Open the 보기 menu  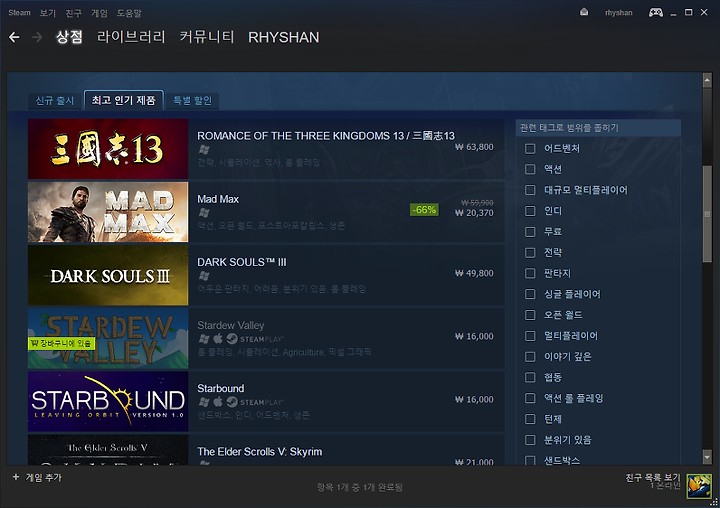[47, 13]
